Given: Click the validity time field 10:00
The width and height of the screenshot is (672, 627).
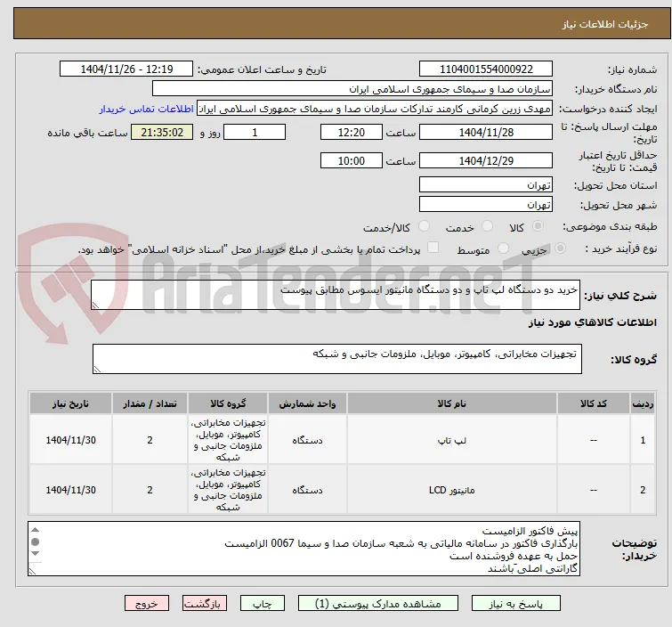Looking at the screenshot, I should 352,161.
